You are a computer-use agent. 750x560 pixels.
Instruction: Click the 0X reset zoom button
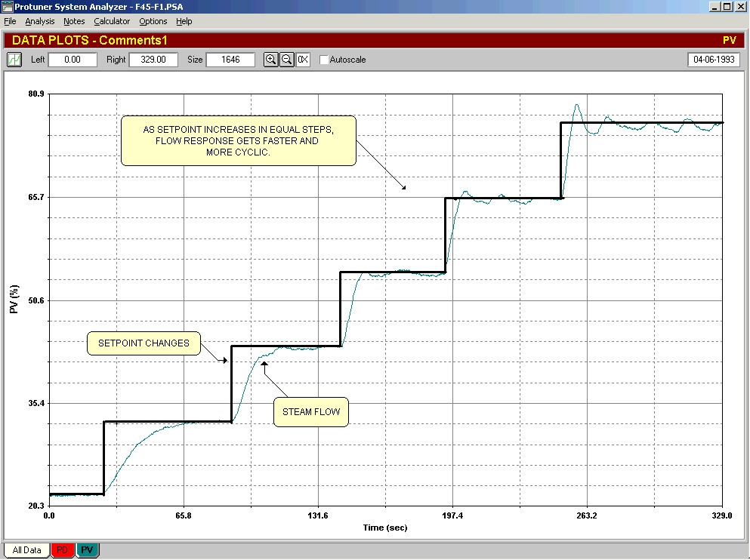pos(303,59)
